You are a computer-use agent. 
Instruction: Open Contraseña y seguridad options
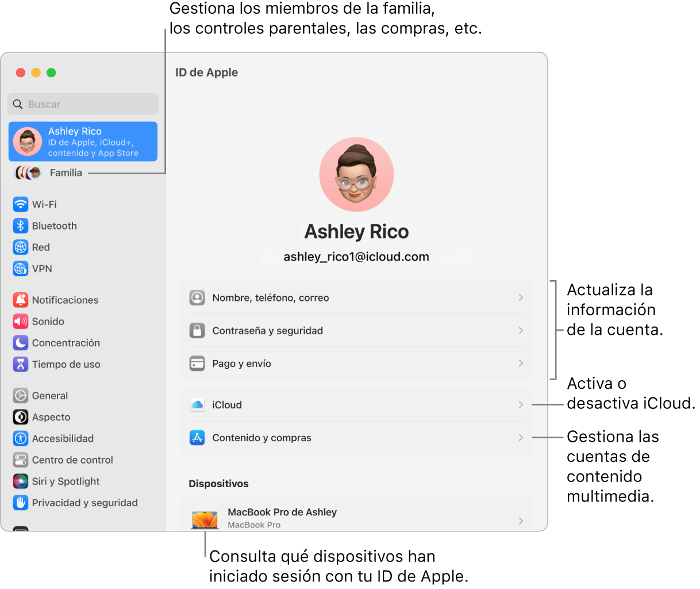521,331
